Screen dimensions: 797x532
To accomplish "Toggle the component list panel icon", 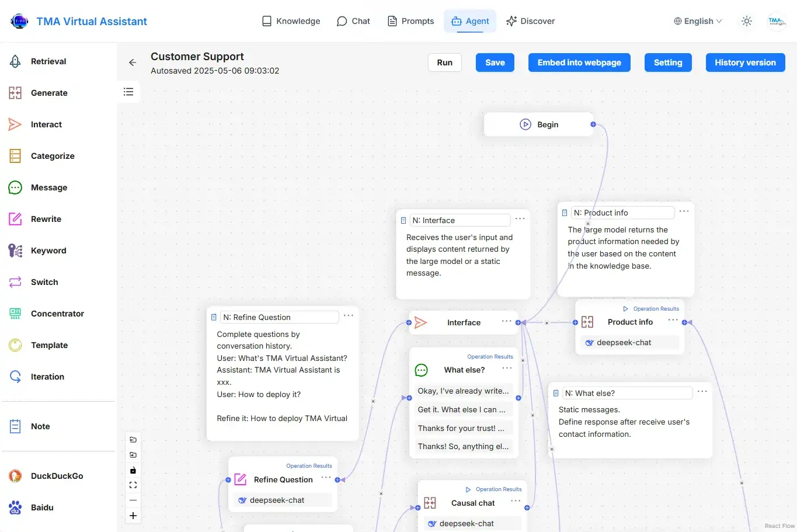I will tap(128, 92).
